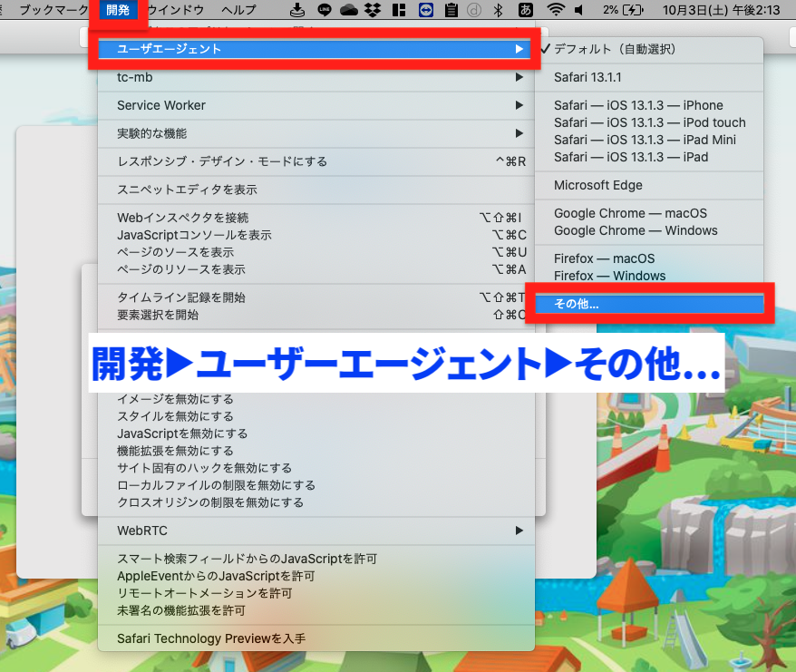Select デフォルト（自動選択） user agent
Viewport: 796px width, 672px height.
click(649, 49)
